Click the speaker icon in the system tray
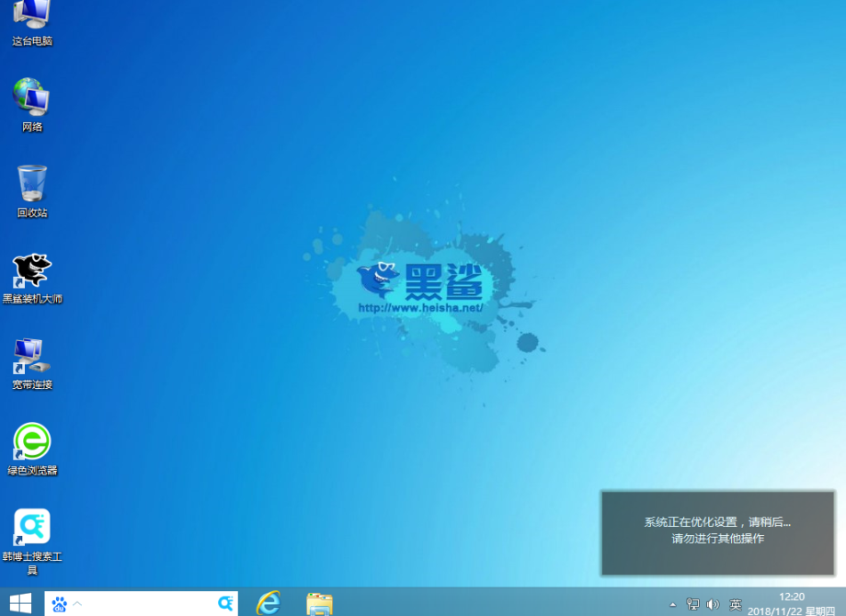846x616 pixels. pyautogui.click(x=713, y=605)
